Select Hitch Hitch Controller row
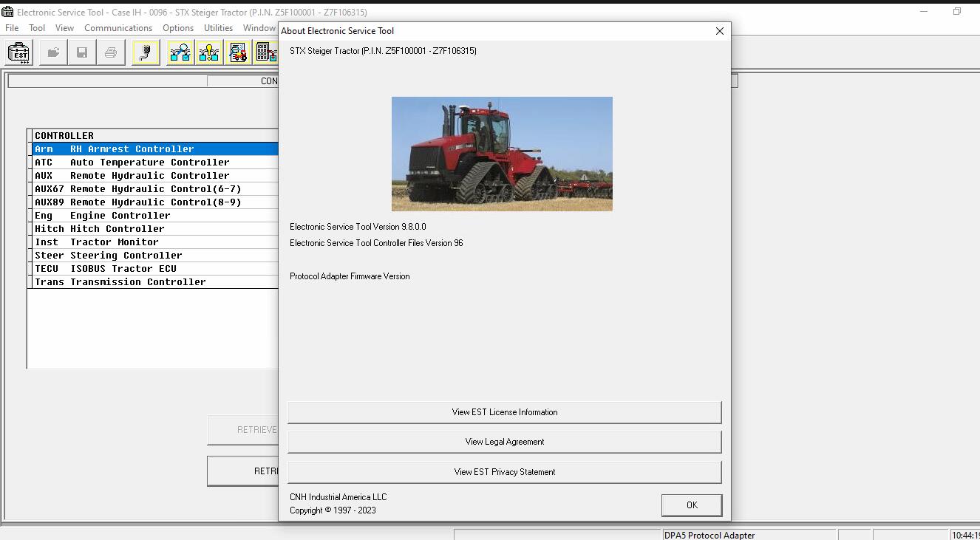980x540 pixels. (x=154, y=229)
